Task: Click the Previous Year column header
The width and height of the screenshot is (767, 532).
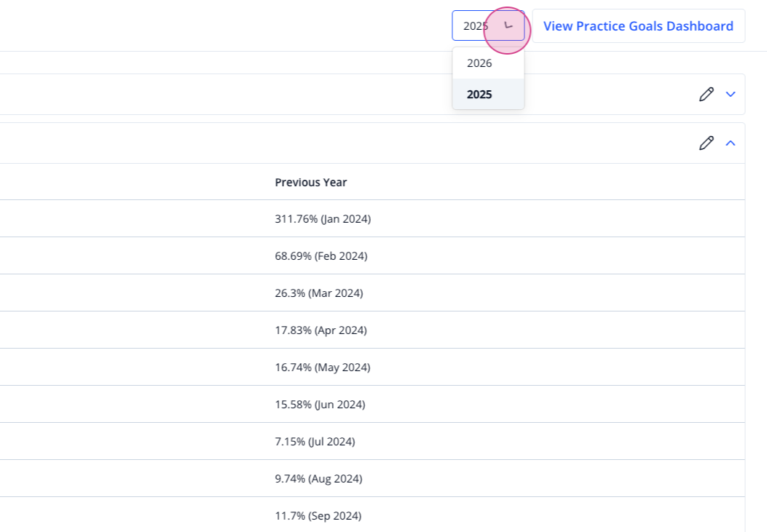Action: (310, 182)
